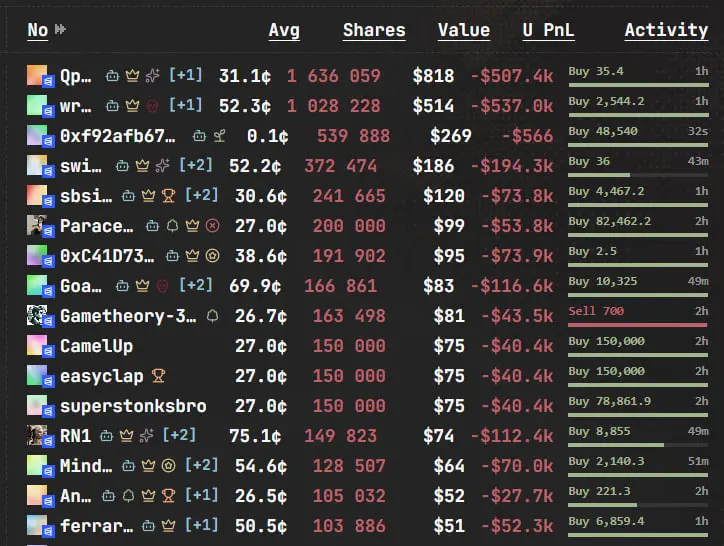
Task: Click the star-coin badge beside 0xC41D73…
Action: tap(212, 255)
